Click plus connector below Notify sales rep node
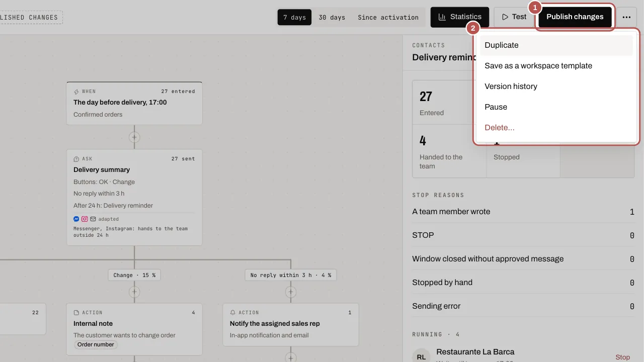Viewport: 644px width, 362px height. point(290,358)
